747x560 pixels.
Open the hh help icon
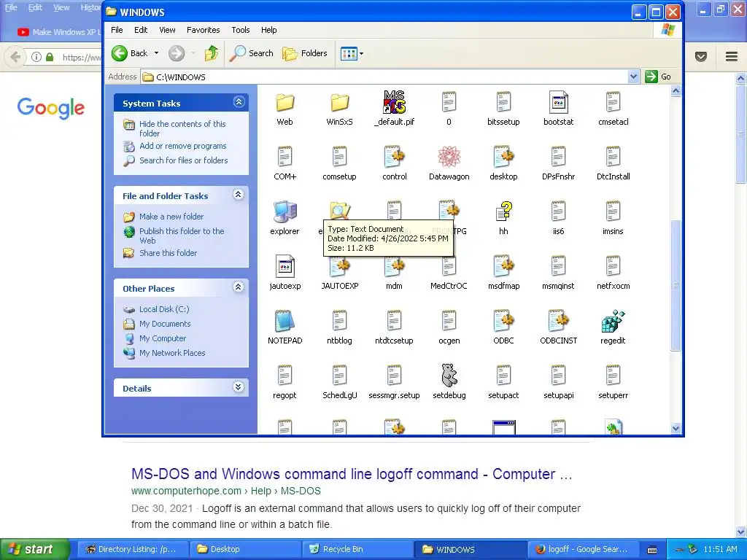point(503,211)
